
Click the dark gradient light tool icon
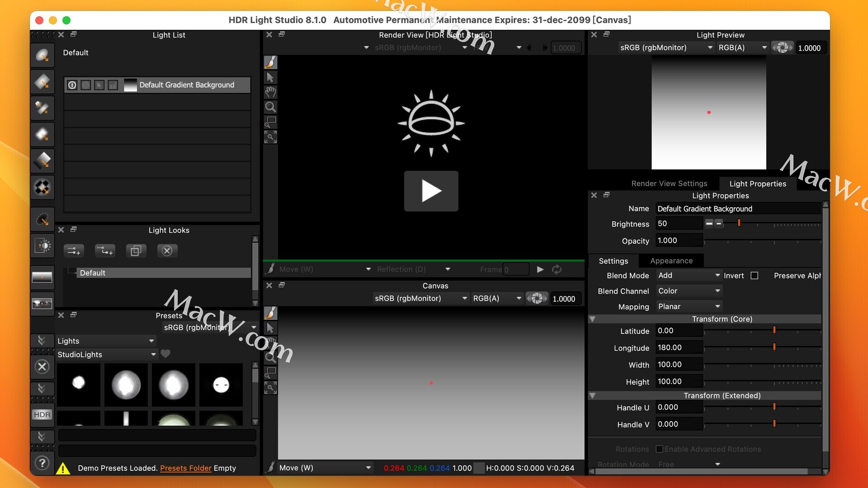pyautogui.click(x=42, y=161)
